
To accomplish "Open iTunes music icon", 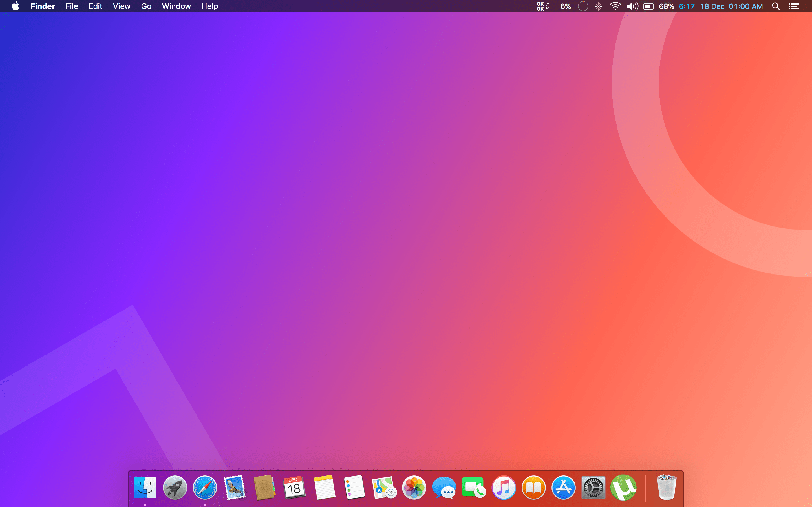I will (x=504, y=488).
